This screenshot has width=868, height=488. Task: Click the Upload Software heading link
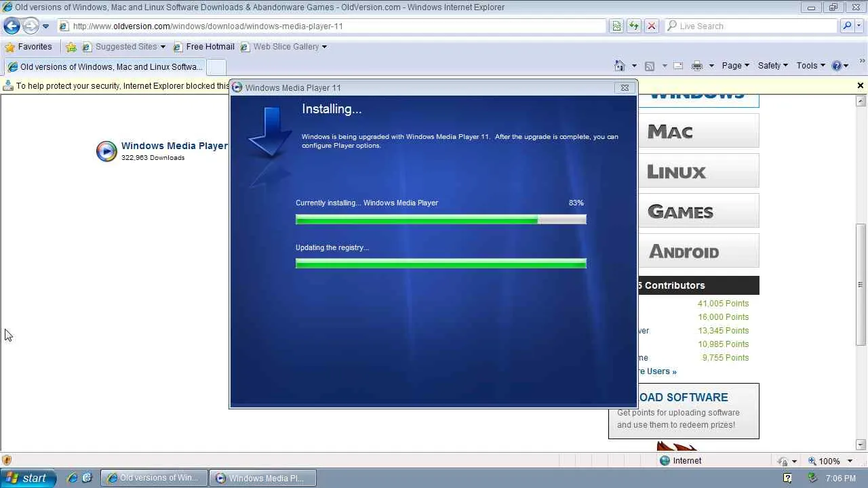pyautogui.click(x=683, y=397)
